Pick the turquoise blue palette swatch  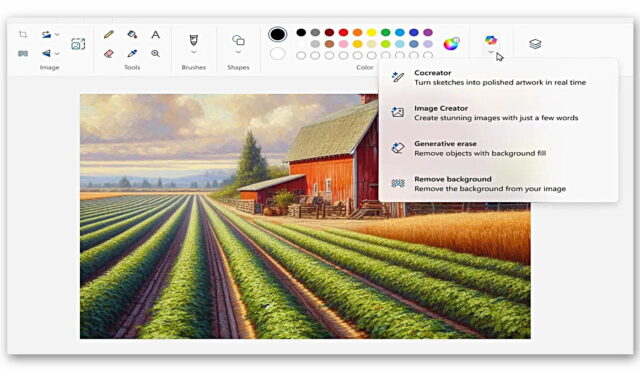tap(400, 32)
